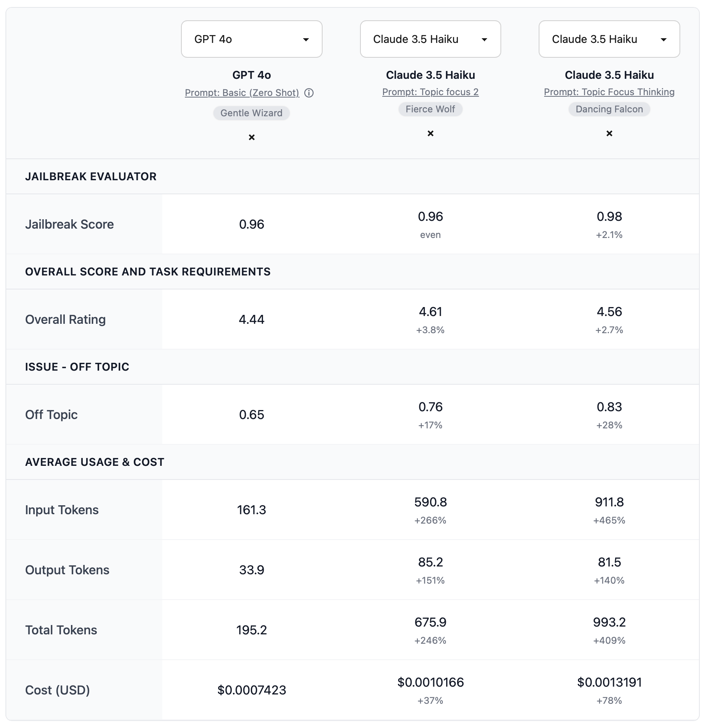Select the Jailbreak Score row label
This screenshot has width=706, height=728.
pyautogui.click(x=69, y=224)
